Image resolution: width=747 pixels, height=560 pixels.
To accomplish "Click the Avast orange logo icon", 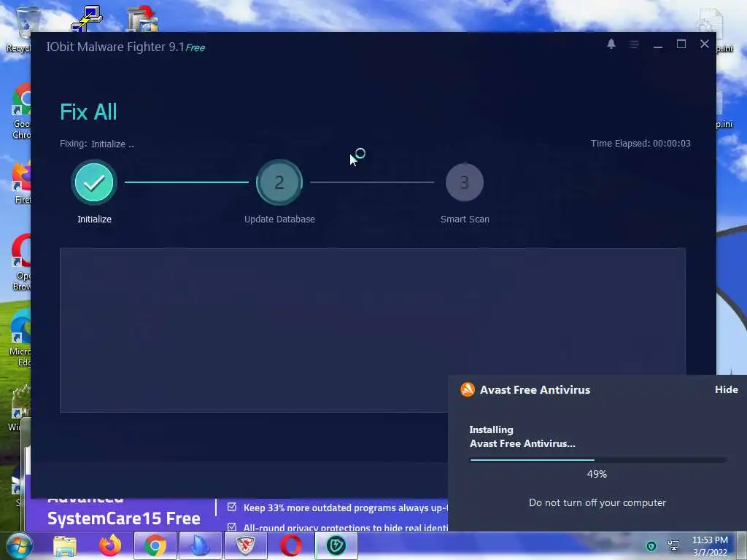I will (468, 389).
